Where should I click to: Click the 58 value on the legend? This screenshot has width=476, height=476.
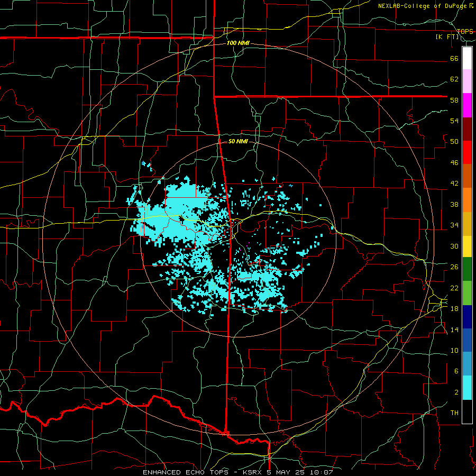coord(454,100)
